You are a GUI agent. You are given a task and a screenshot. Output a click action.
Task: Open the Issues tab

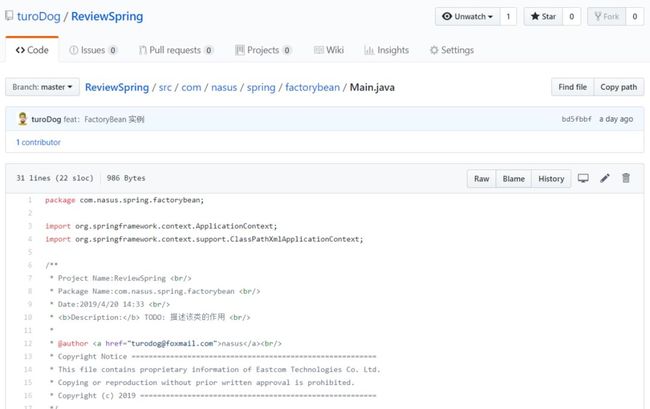[93, 50]
